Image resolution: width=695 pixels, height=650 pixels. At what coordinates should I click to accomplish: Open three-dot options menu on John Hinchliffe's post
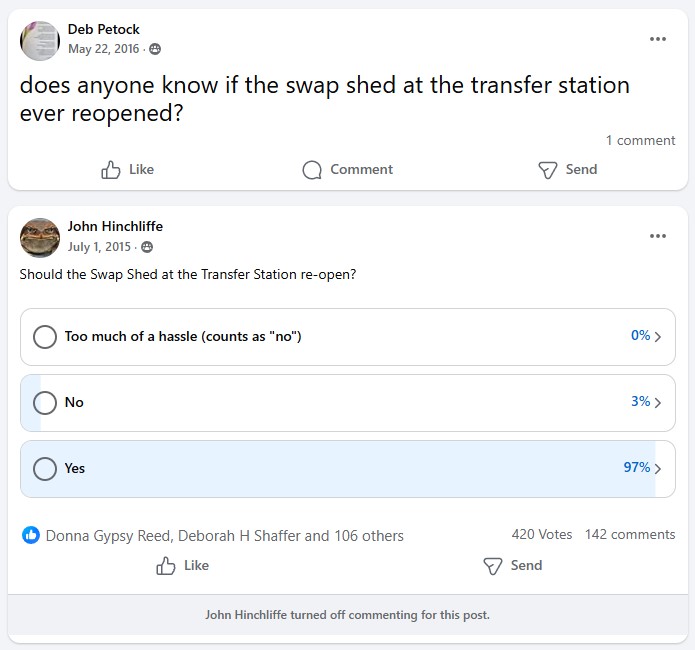(x=657, y=236)
